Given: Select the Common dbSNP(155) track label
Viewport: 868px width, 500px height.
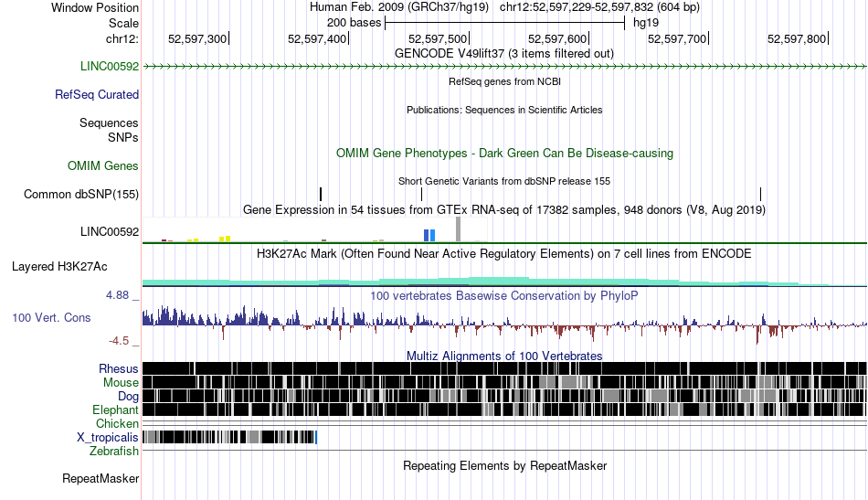Looking at the screenshot, I should coord(81,195).
